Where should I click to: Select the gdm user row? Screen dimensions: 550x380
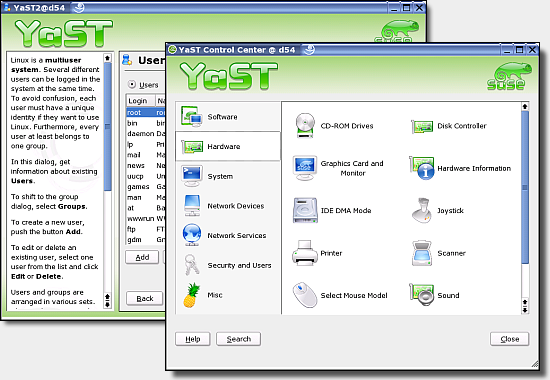[x=146, y=240]
